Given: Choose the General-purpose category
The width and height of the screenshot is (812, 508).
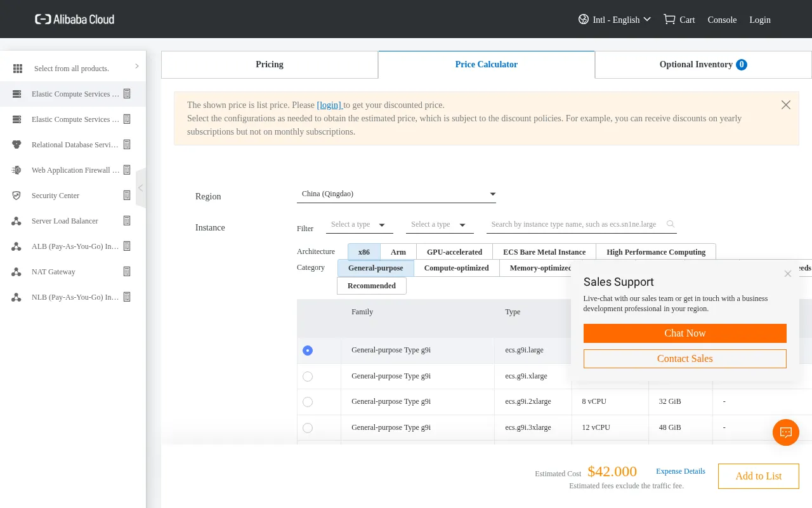Looking at the screenshot, I should [x=376, y=269].
